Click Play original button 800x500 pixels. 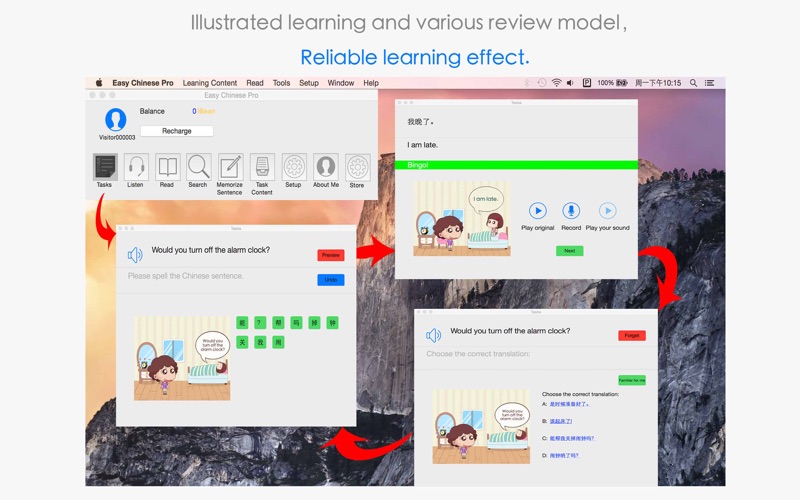[538, 211]
